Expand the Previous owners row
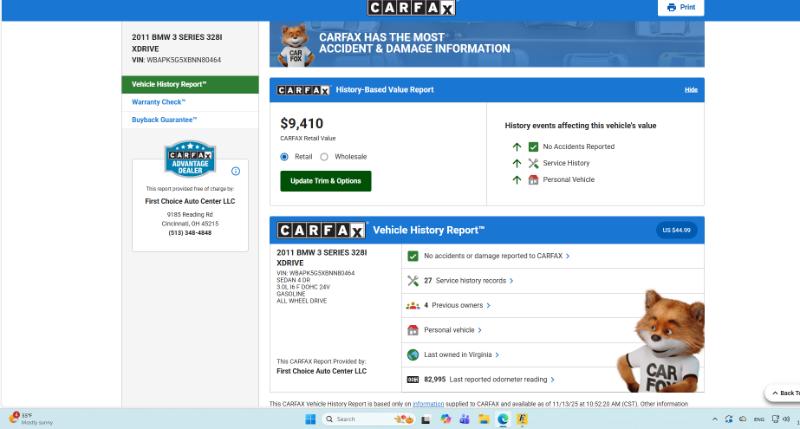The height and width of the screenshot is (429, 800). click(x=460, y=305)
